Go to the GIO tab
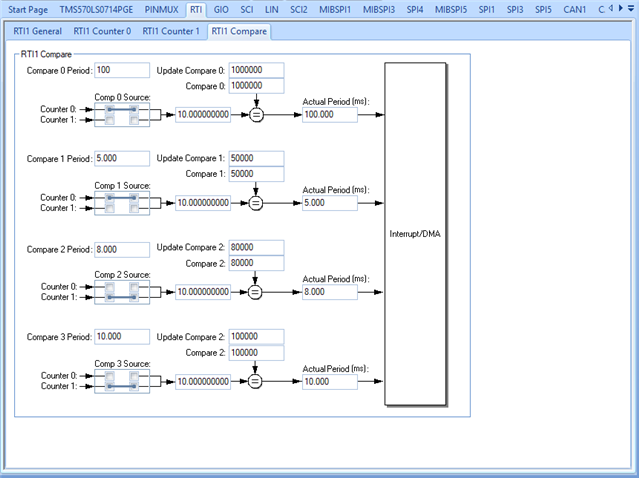The height and width of the screenshot is (478, 639). 221,9
